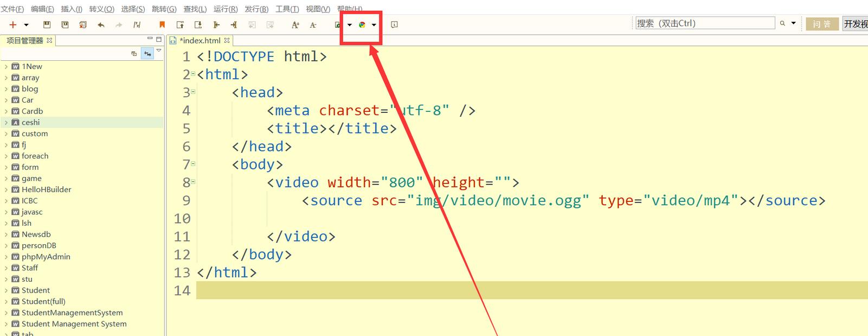868x336 pixels.
Task: Click the undo back-arrow toolbar icon
Action: pyautogui.click(x=101, y=24)
